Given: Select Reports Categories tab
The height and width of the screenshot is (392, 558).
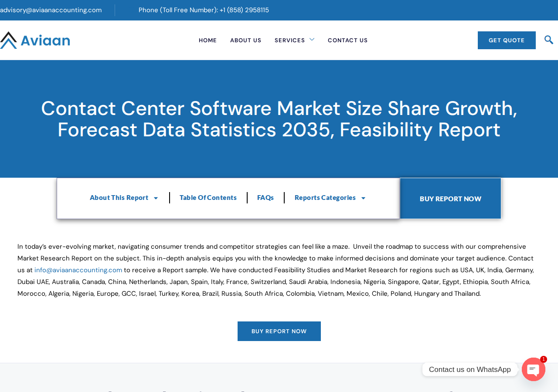Looking at the screenshot, I should point(325,198).
